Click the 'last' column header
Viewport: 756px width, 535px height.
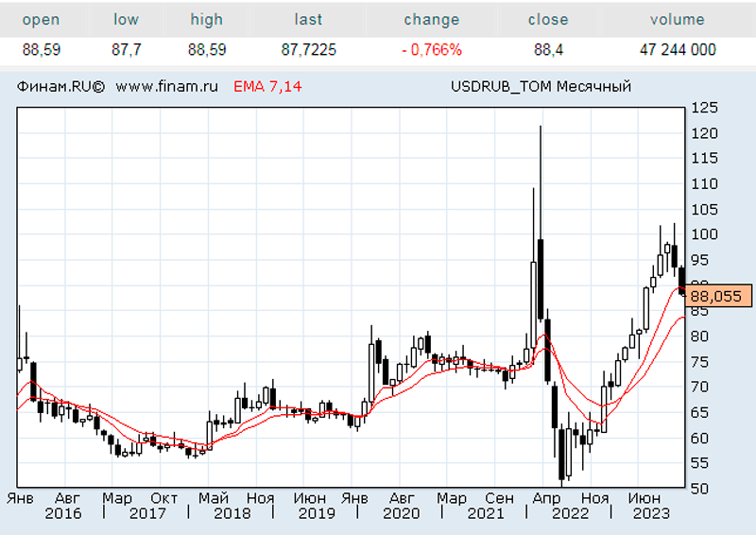coord(308,20)
